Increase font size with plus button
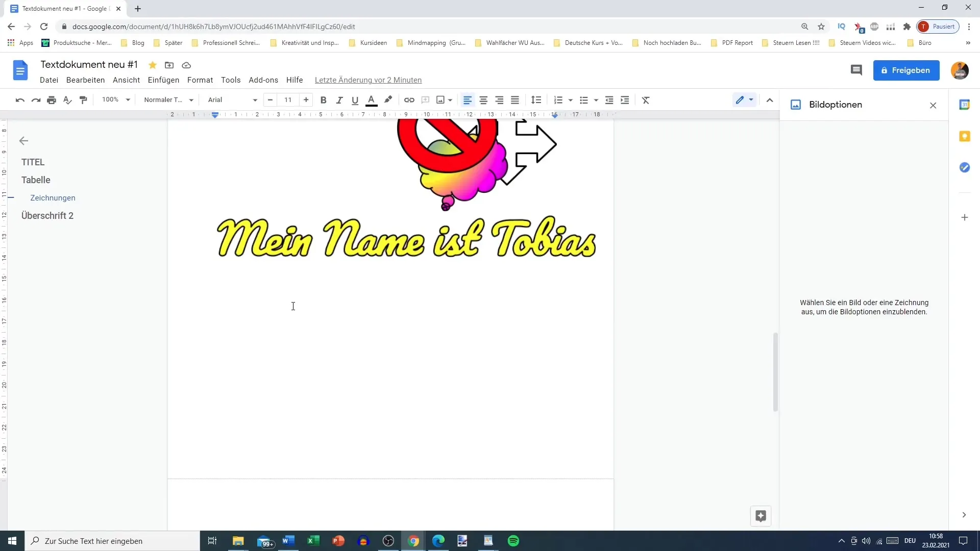 [306, 100]
